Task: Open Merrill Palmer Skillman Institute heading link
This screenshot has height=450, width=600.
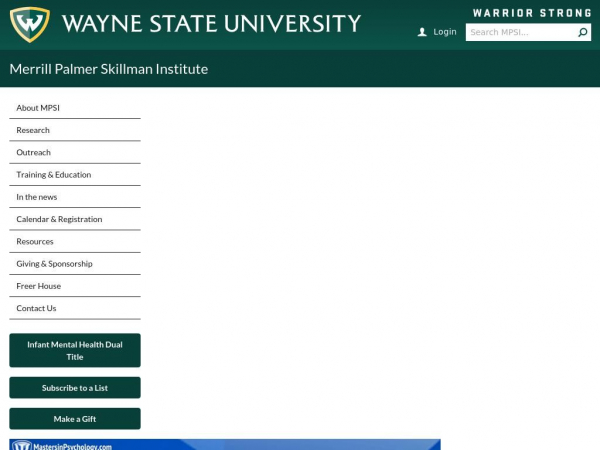Action: 109,69
